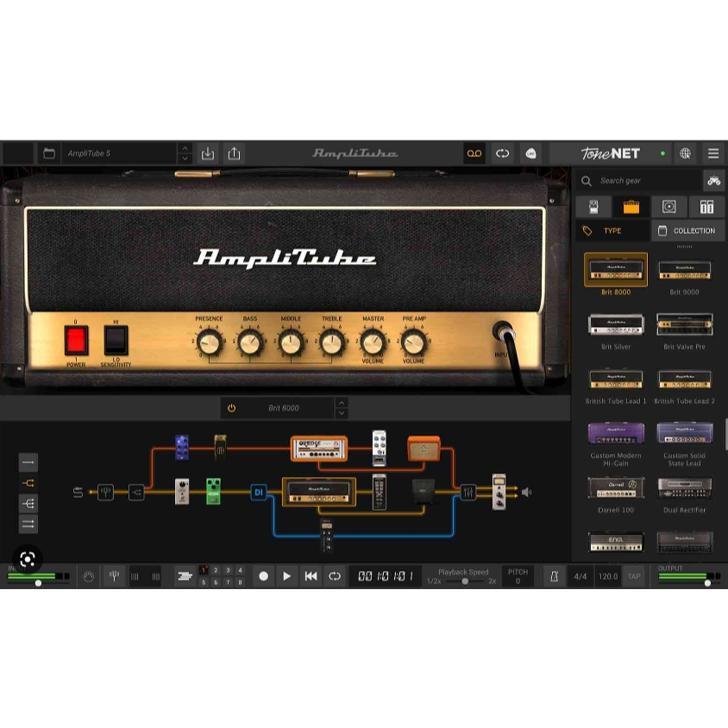Image resolution: width=728 pixels, height=728 pixels.
Task: Click the 120.0 tempo field
Action: tap(608, 576)
